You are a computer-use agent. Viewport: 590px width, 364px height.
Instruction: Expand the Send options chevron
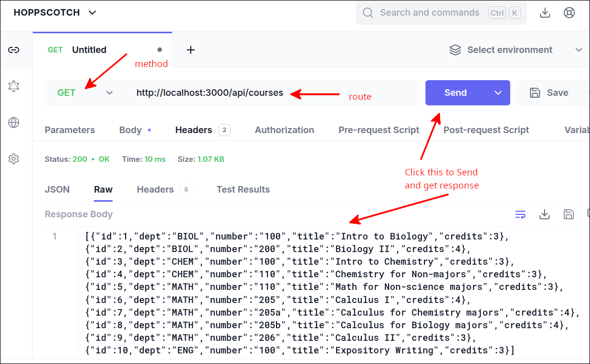click(498, 93)
